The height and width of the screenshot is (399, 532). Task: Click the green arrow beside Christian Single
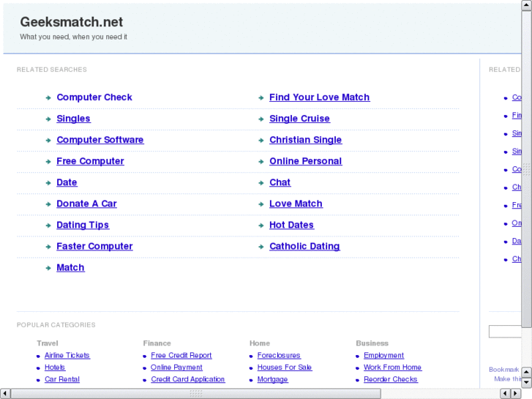click(261, 141)
